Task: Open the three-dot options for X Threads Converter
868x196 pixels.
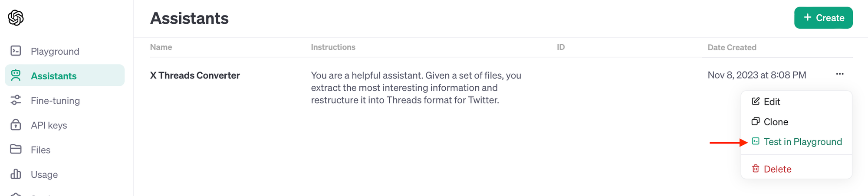Action: pyautogui.click(x=840, y=74)
